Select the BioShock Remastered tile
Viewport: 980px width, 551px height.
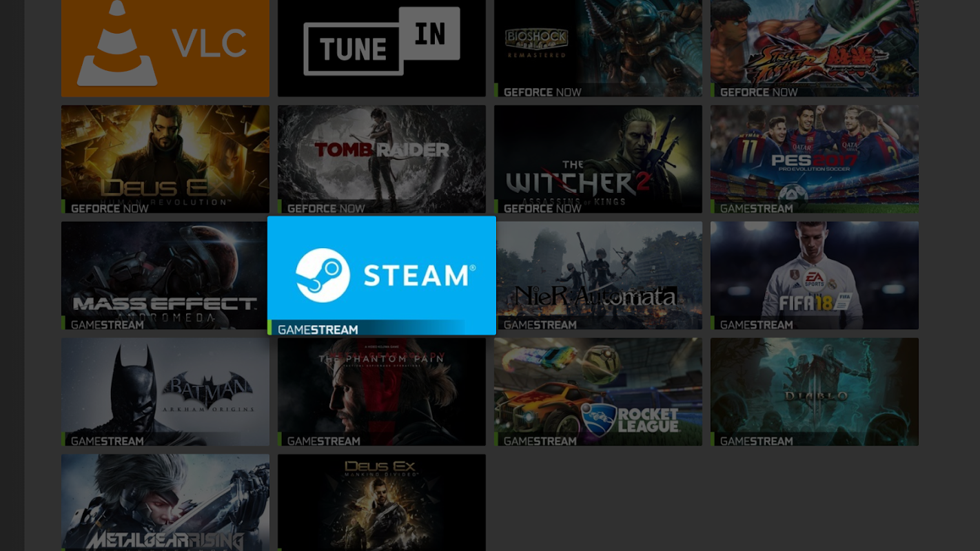pos(598,48)
